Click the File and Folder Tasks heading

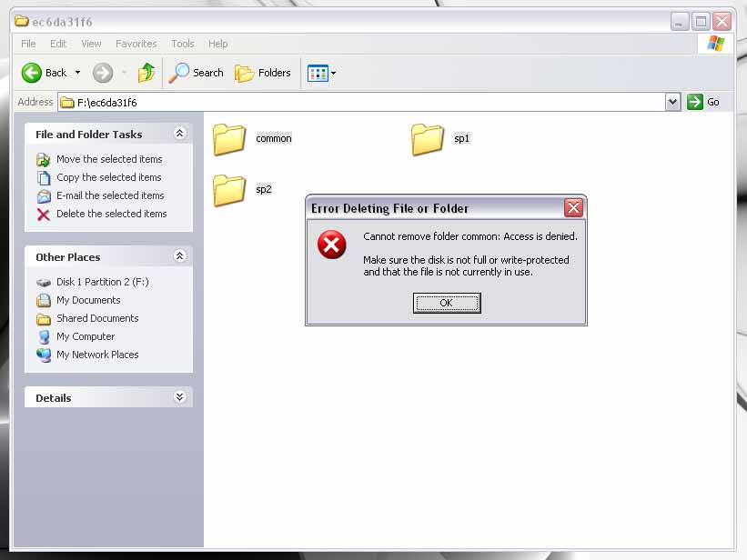pos(88,135)
